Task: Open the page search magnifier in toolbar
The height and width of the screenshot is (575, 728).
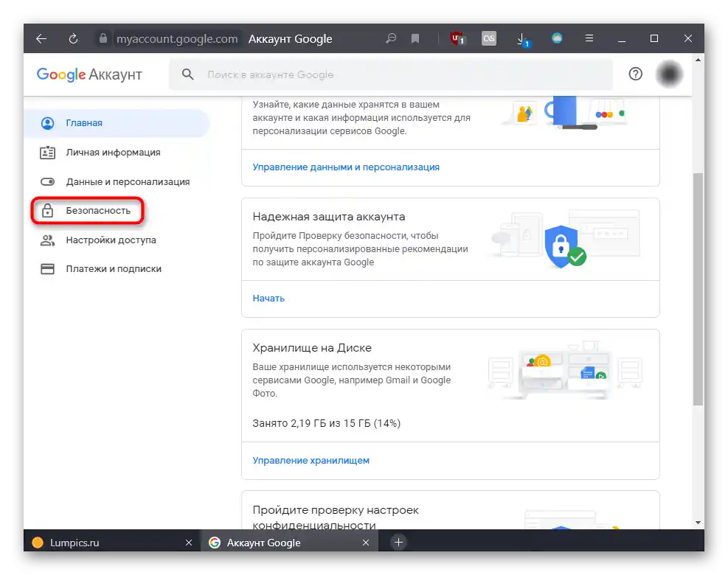Action: [x=391, y=38]
